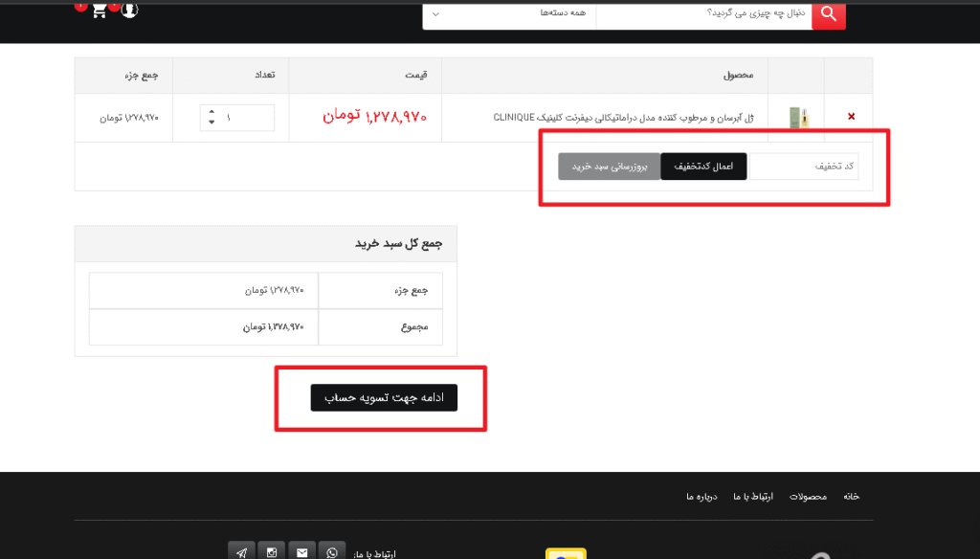Open the shopping cart icon in header

click(x=99, y=11)
